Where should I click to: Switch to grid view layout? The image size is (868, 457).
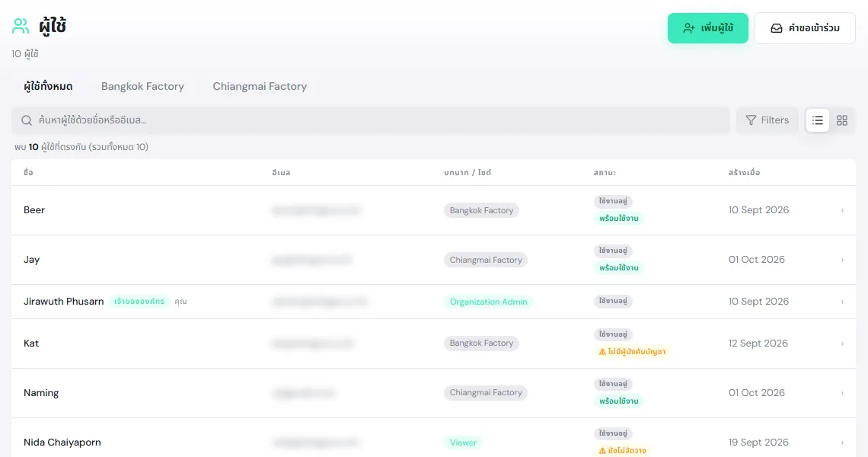tap(842, 120)
